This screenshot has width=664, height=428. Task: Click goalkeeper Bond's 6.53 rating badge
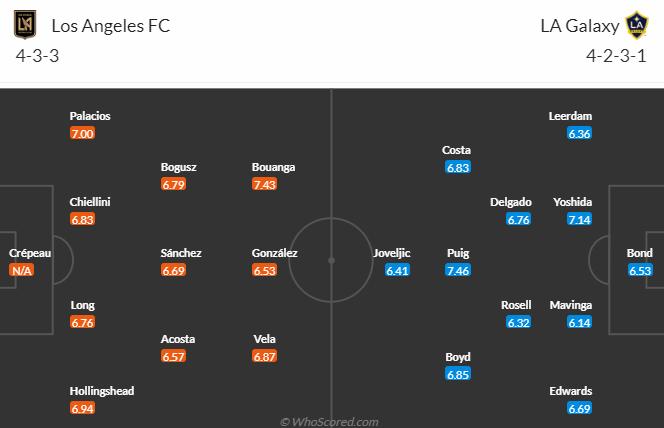pyautogui.click(x=640, y=271)
